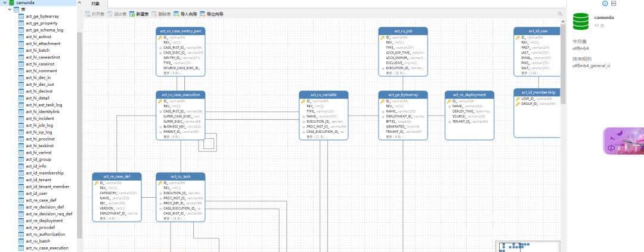Select the act_ru_variable entity header in diagram
Screen dimensions: 644x252
point(323,94)
